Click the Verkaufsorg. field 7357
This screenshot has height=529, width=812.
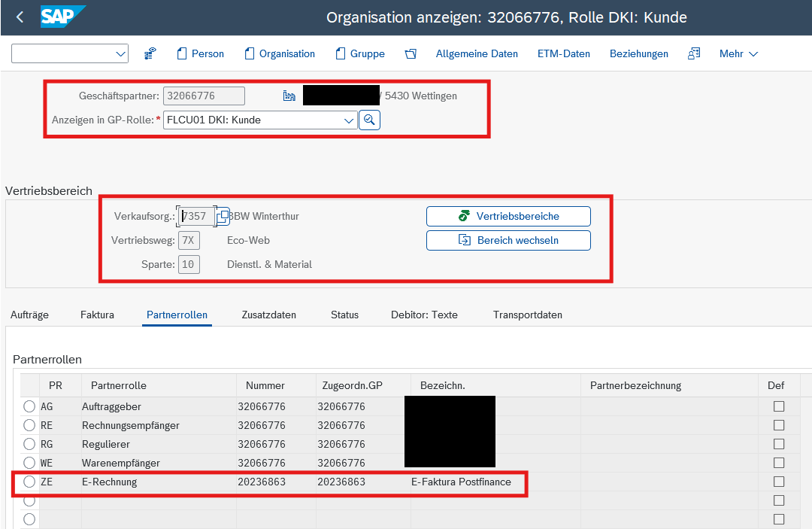[x=196, y=216]
